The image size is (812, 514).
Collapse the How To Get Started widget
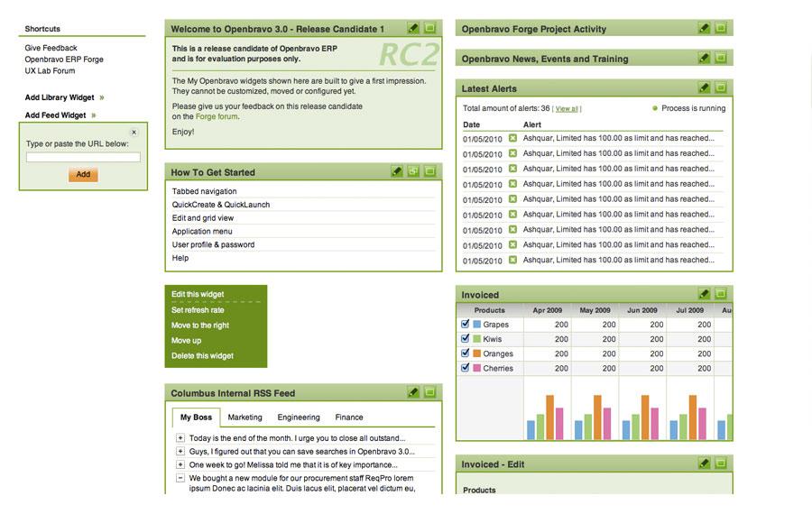(x=429, y=171)
